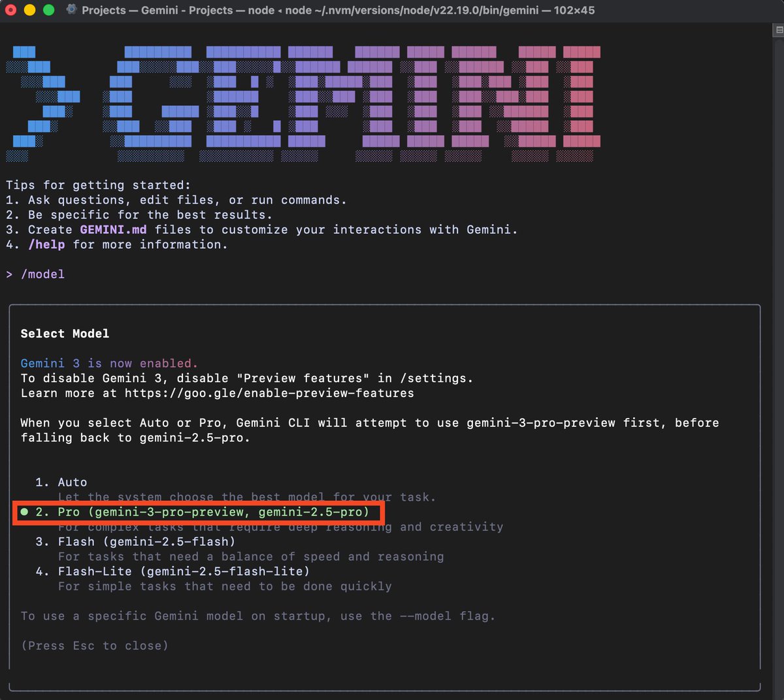Click 'Gemini 3 is now enabled.' text
784x700 pixels.
[x=109, y=363]
